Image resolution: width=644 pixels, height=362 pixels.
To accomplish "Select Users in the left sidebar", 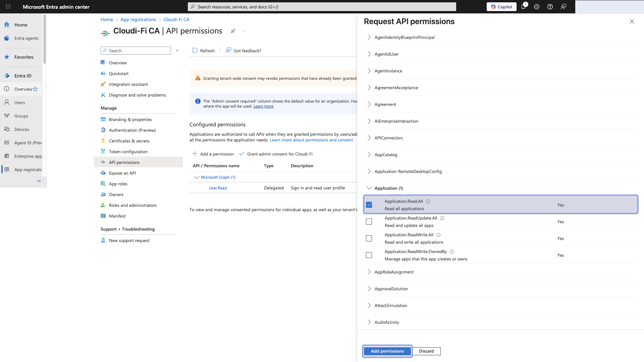I will (19, 103).
